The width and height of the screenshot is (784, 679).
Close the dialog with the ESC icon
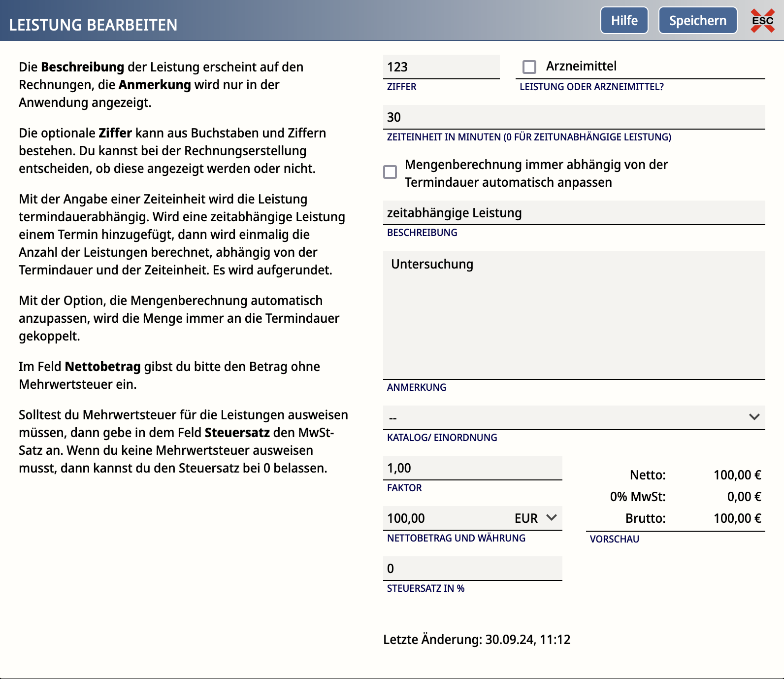pos(762,21)
